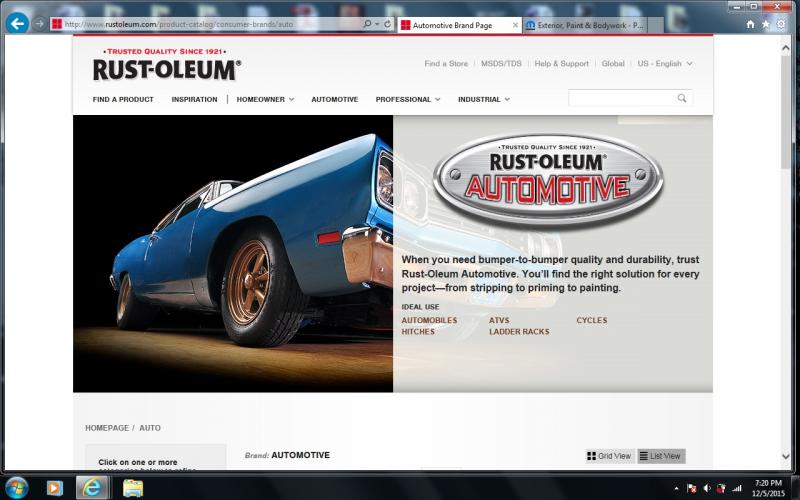
Task: Expand the Professional navigation dropdown
Action: [408, 99]
